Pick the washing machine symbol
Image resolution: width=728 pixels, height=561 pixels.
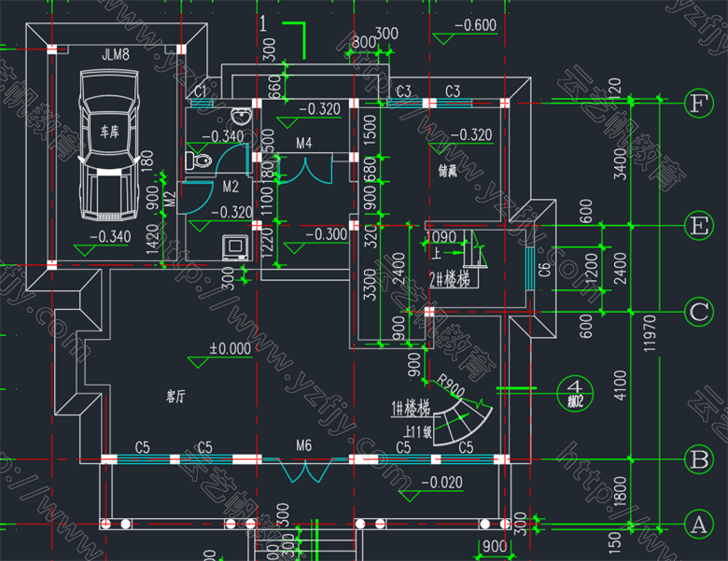point(235,247)
